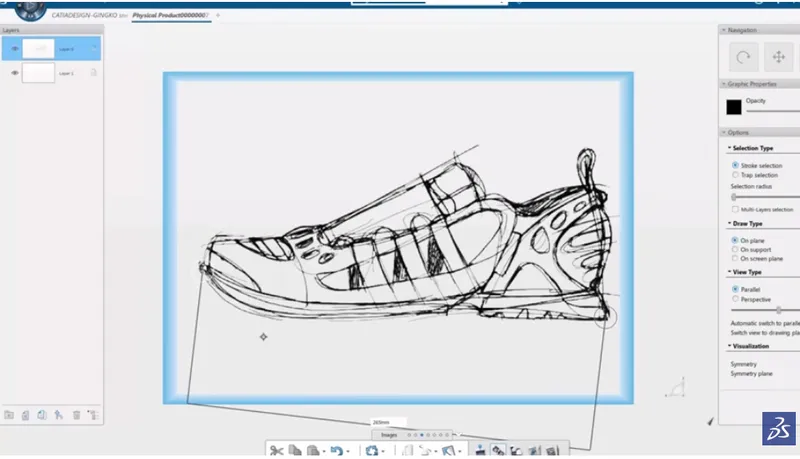Viewport: 800px width, 459px height.
Task: Choose Parallel view type
Action: click(735, 289)
